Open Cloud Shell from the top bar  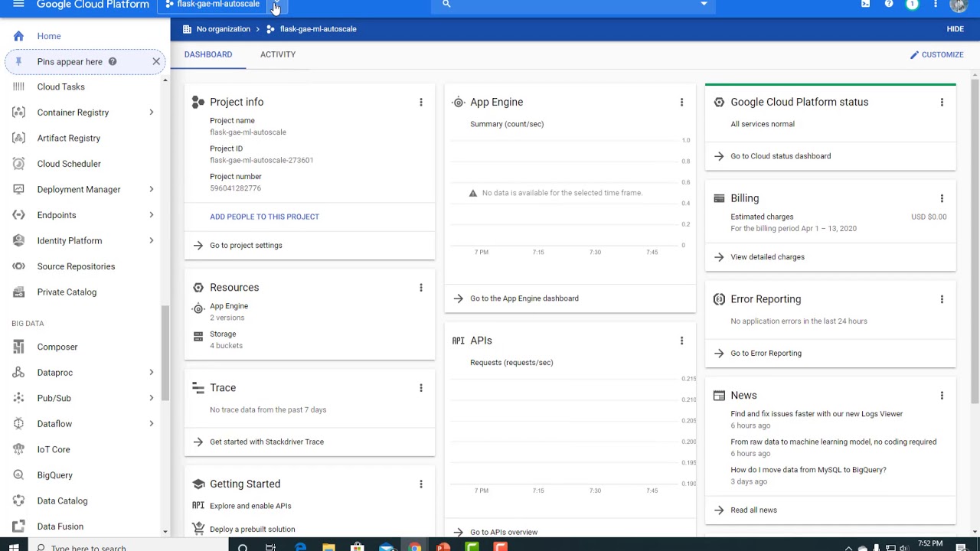point(865,5)
